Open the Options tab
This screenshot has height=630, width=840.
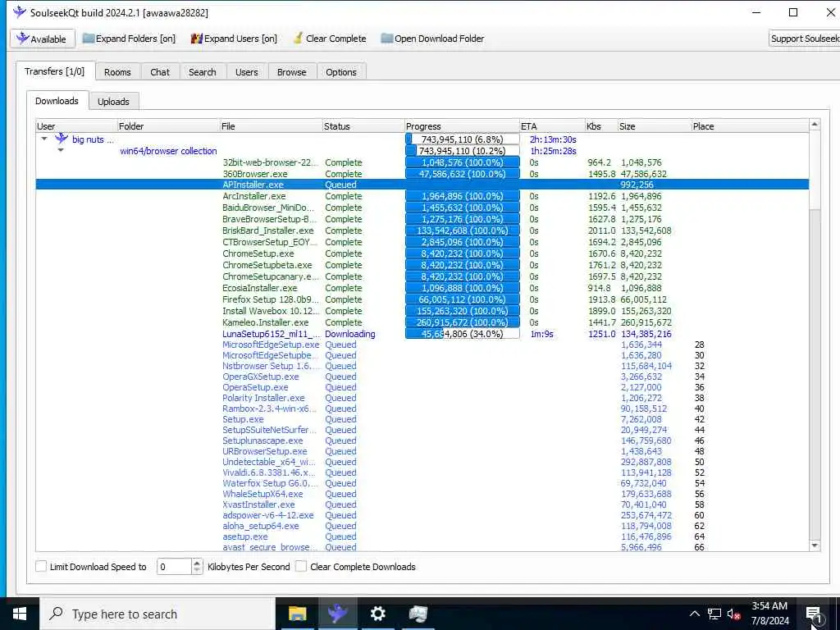[x=340, y=72]
